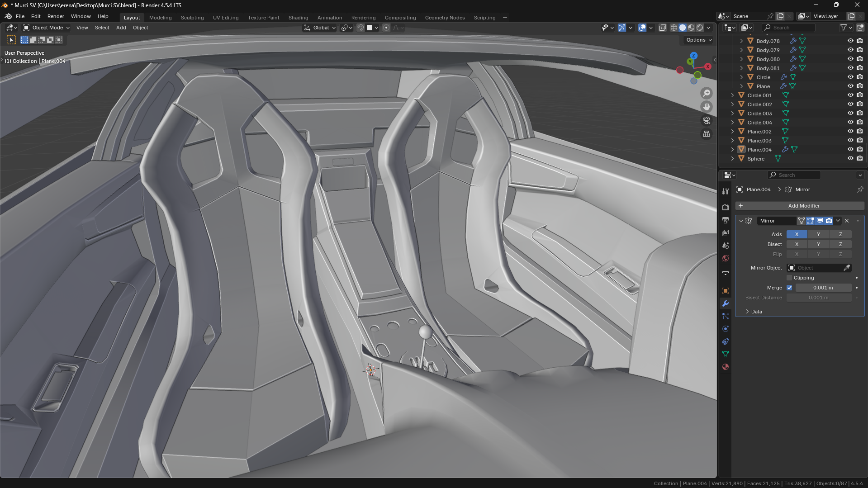This screenshot has width=868, height=488.
Task: Open the Render properties tab
Action: [726, 207]
